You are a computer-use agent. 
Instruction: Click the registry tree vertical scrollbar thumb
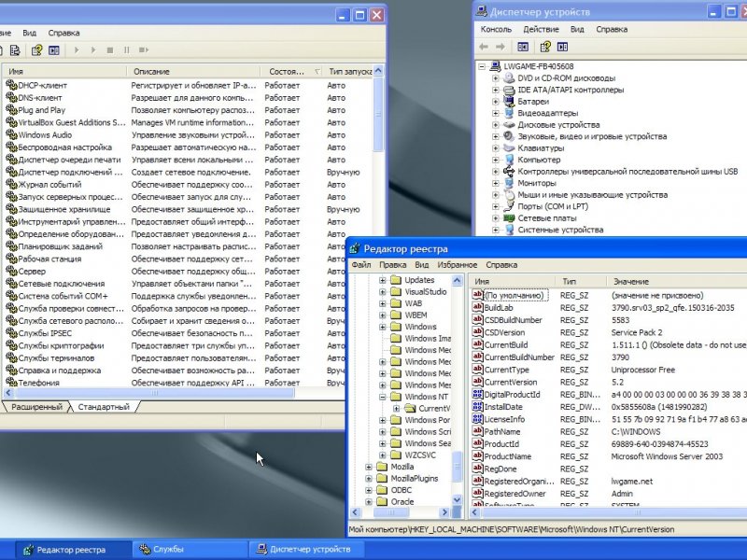click(x=457, y=467)
